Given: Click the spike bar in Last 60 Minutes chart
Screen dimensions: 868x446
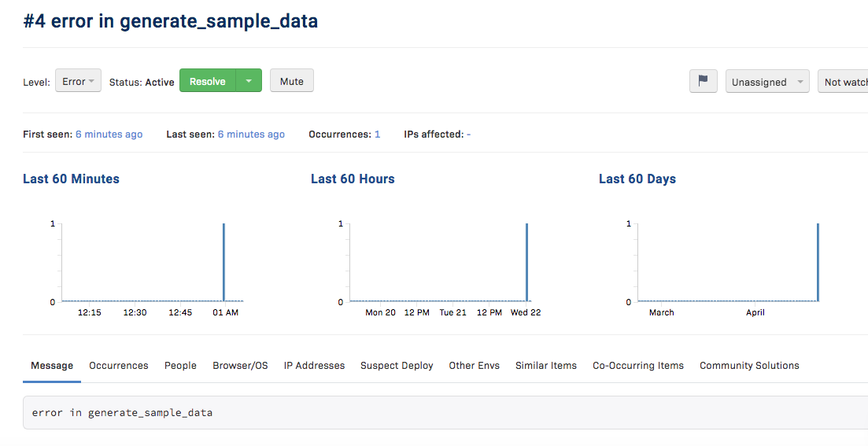Looking at the screenshot, I should click(x=223, y=262).
